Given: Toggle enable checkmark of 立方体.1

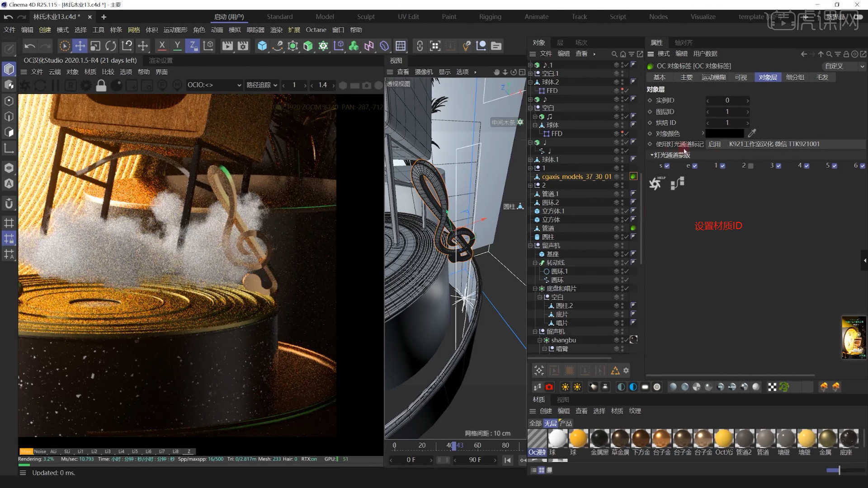Looking at the screenshot, I should tap(627, 211).
